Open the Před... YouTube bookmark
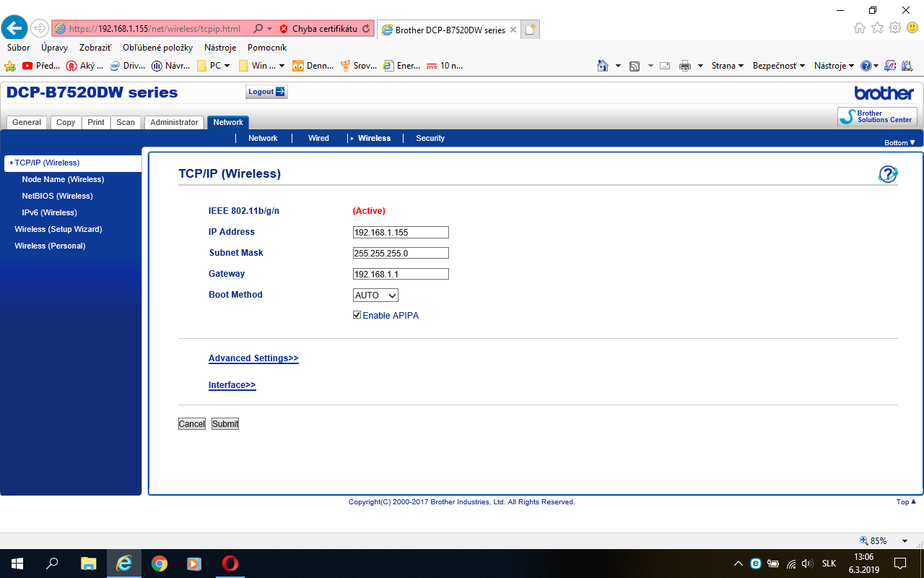924x578 pixels. click(41, 66)
